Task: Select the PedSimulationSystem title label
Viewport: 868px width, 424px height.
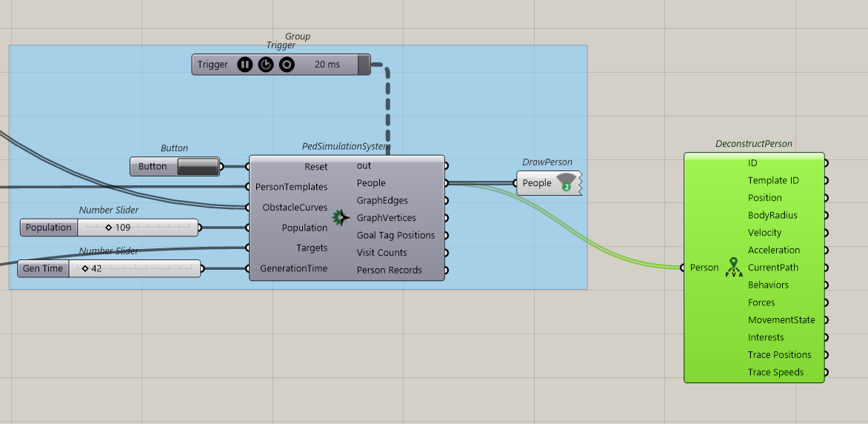Action: (x=346, y=146)
